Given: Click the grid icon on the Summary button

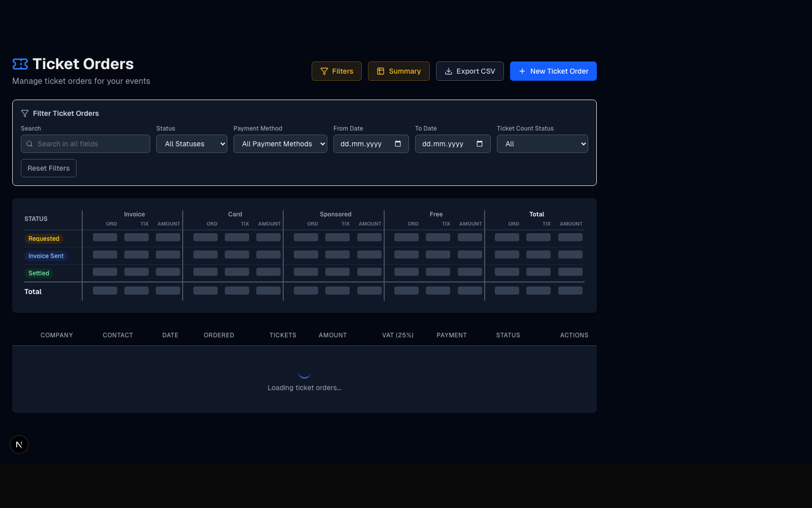Looking at the screenshot, I should pos(381,71).
